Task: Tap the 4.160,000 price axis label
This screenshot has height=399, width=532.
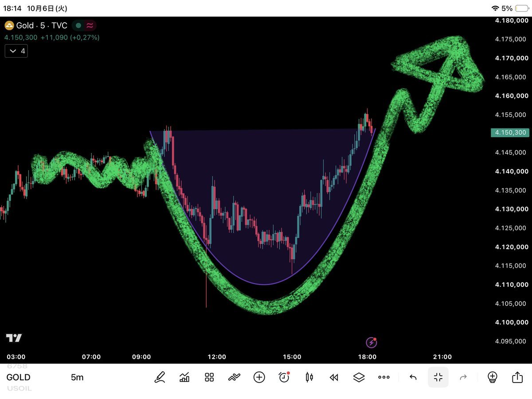Action: coord(512,96)
